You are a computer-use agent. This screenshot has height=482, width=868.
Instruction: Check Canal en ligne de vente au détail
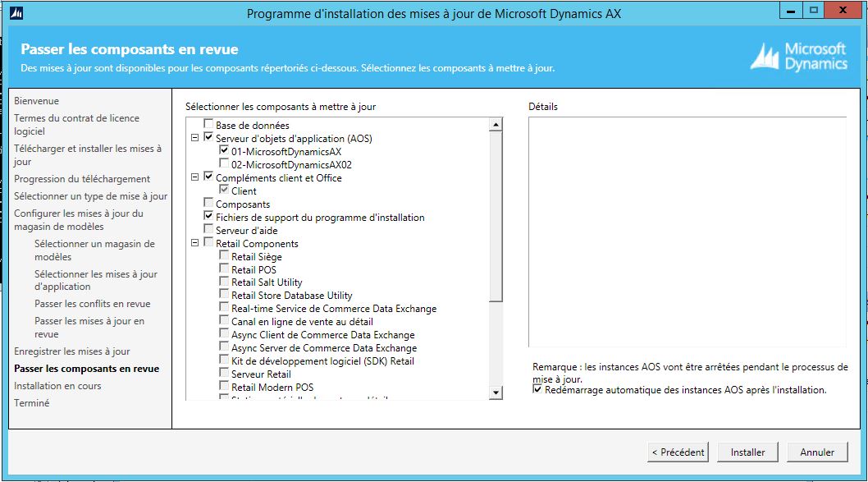click(224, 320)
